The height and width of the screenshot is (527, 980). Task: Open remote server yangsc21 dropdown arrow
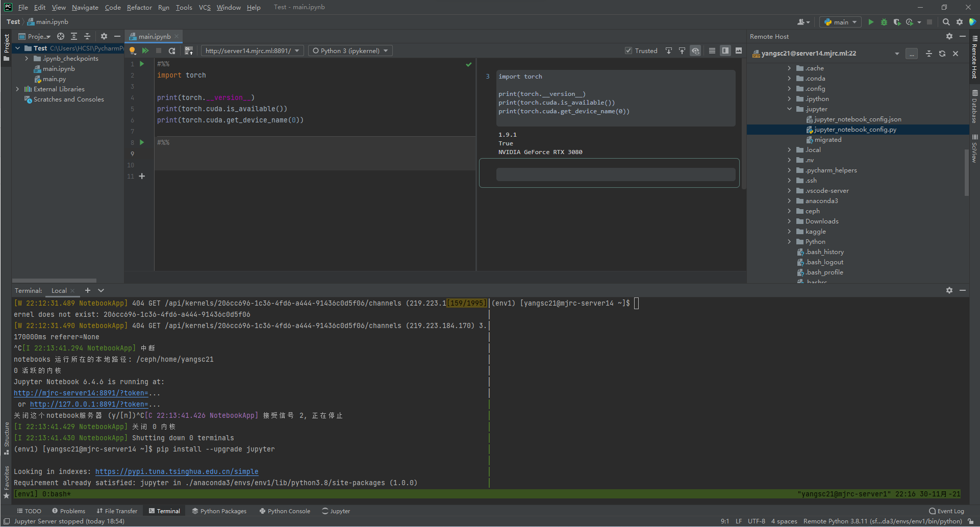[x=897, y=54]
